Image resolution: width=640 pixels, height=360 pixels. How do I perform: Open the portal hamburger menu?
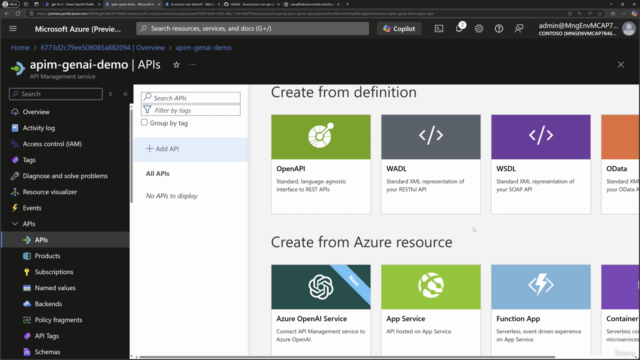(x=13, y=29)
